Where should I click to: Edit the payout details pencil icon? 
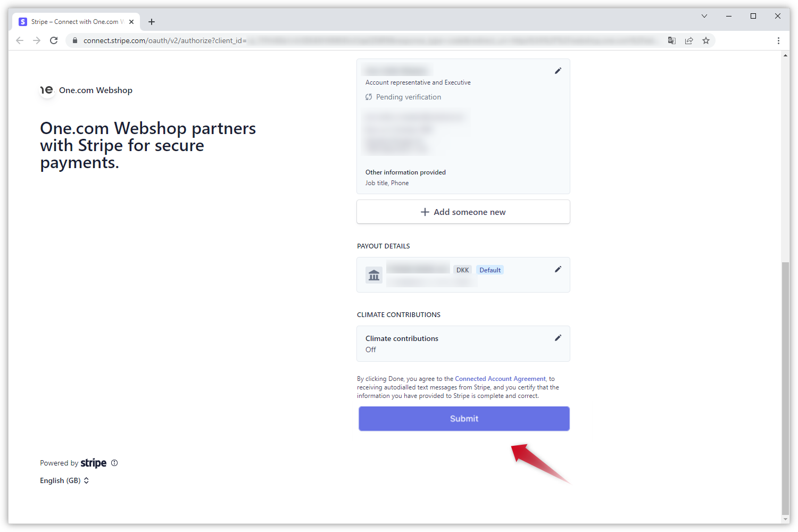[558, 269]
